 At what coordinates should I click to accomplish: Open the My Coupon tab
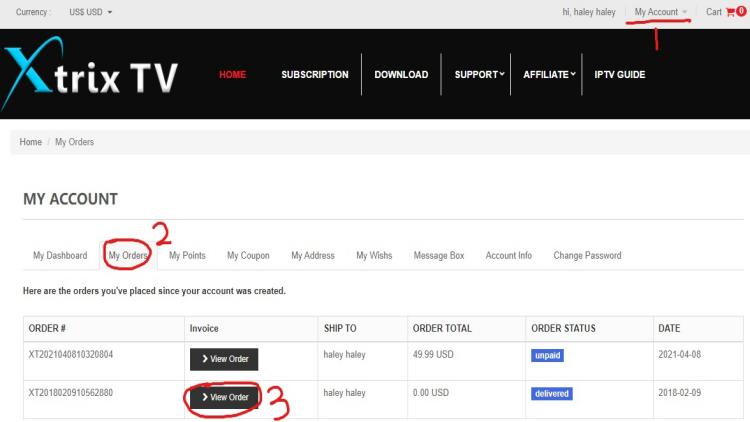pos(248,255)
